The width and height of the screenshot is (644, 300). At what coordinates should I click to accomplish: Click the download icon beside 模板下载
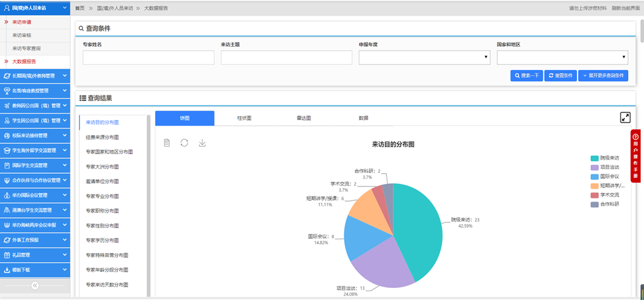pyautogui.click(x=7, y=270)
